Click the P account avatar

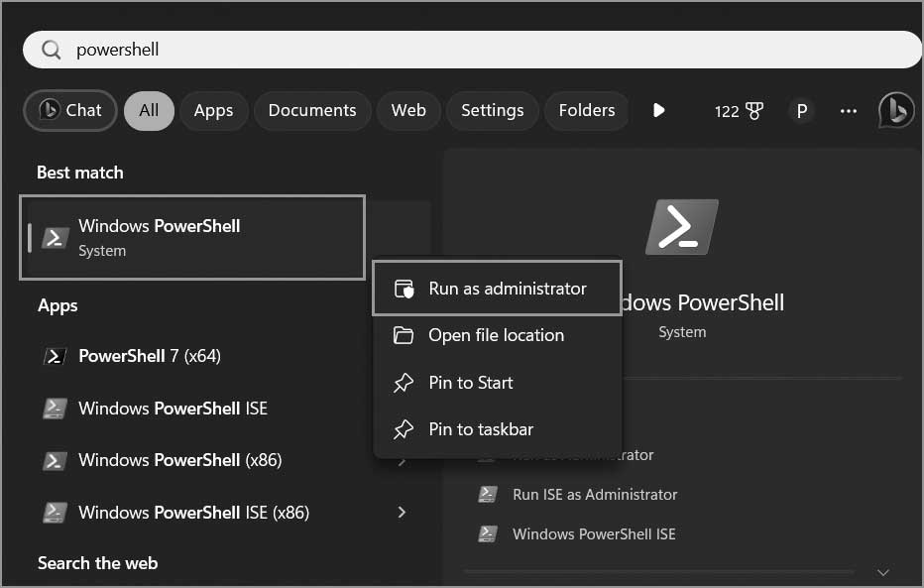(x=801, y=111)
